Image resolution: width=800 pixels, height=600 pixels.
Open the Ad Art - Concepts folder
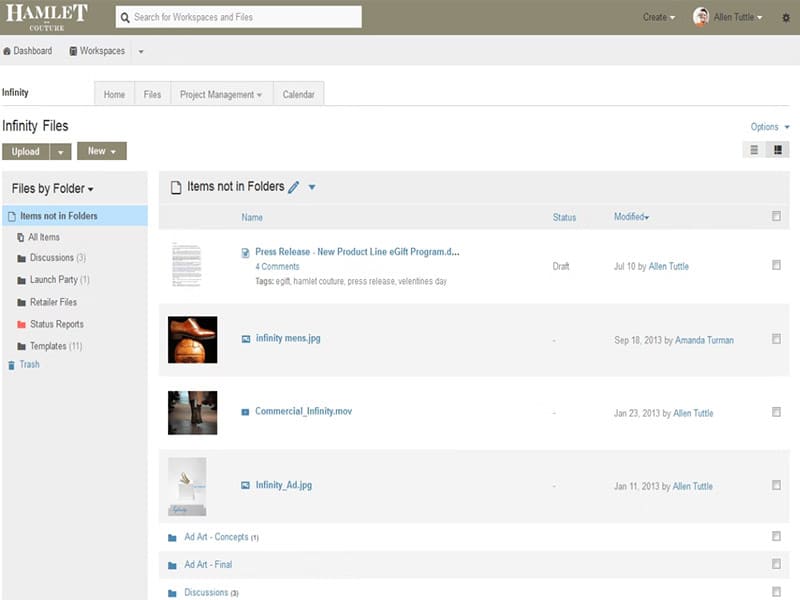coord(215,537)
